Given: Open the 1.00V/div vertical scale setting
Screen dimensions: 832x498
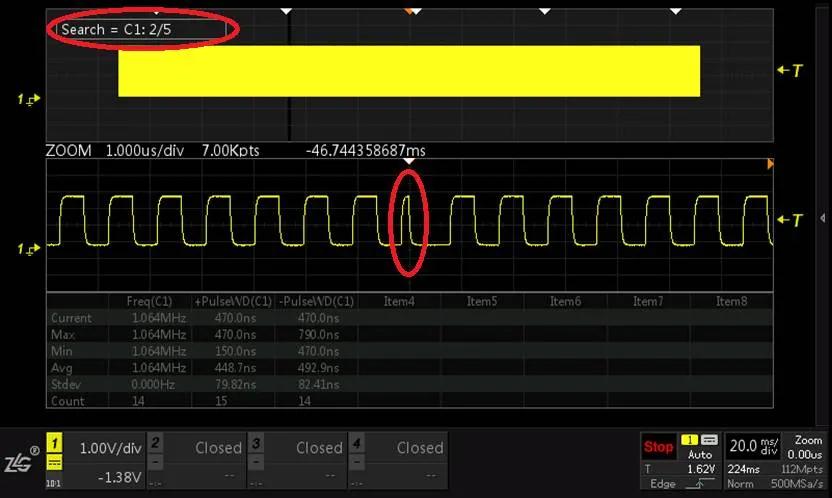Looking at the screenshot, I should click(110, 448).
